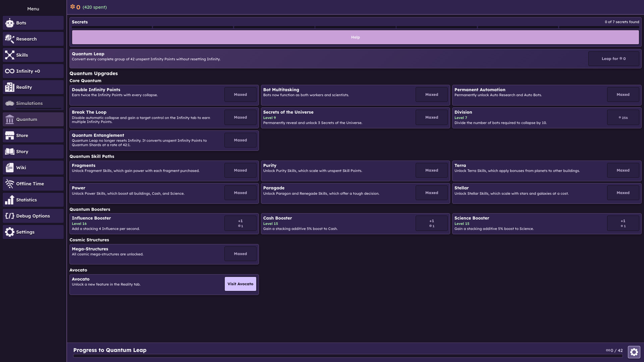Click Maxed button on Secrets of the Universe

(432, 117)
